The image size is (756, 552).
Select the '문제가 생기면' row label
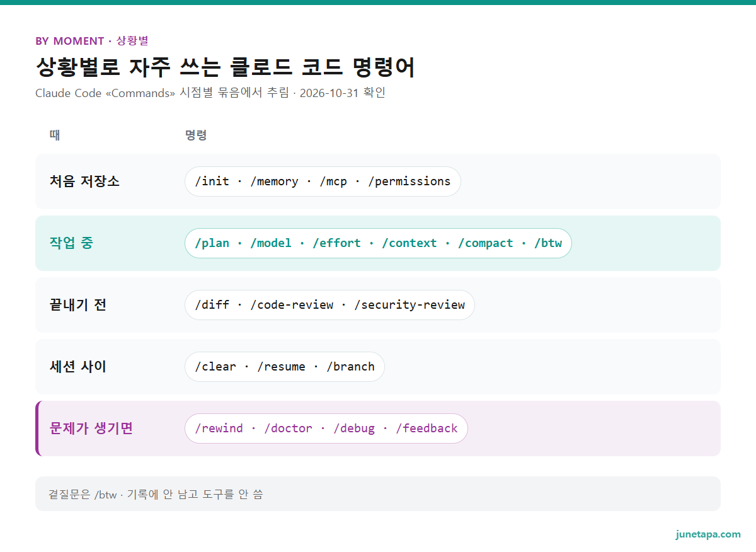[x=91, y=428]
